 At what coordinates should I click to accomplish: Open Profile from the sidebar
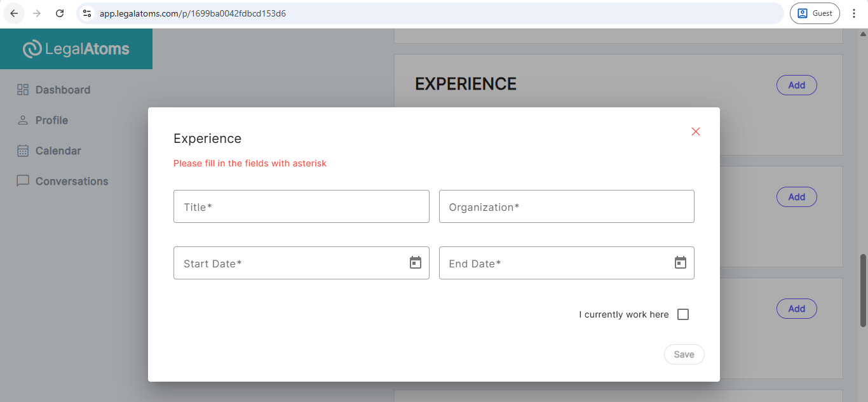[x=43, y=120]
